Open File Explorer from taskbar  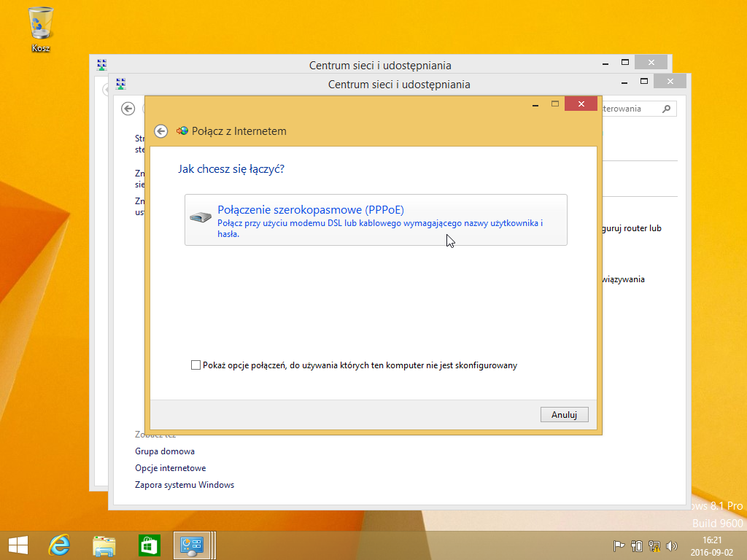pyautogui.click(x=104, y=545)
